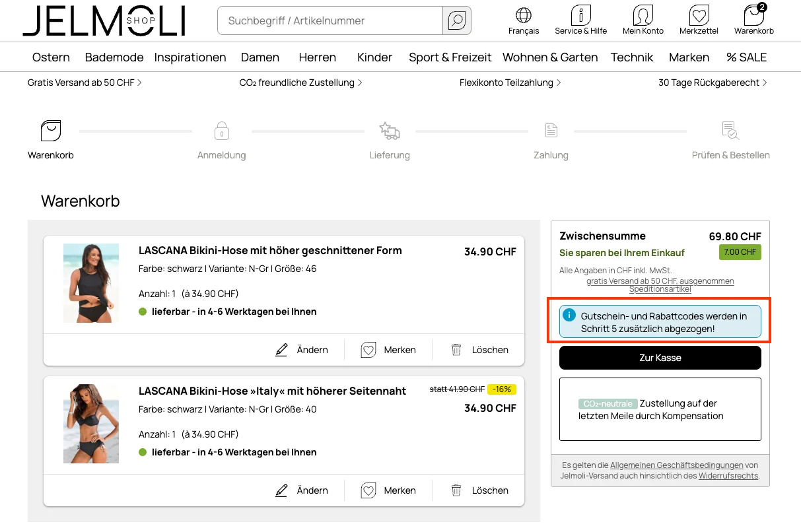The width and height of the screenshot is (801, 532).
Task: Click the info icon in voucher notice
Action: 570,315
